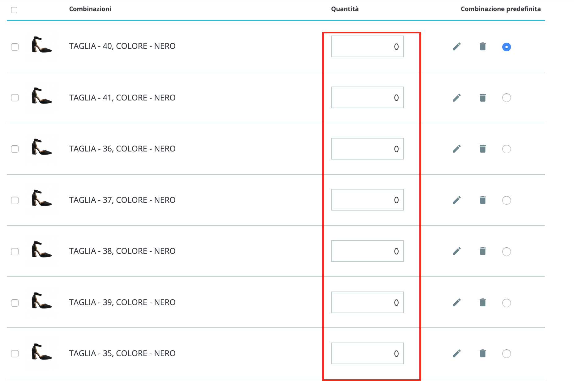Select the TAGLIA 38 NERO row checkbox
Viewport: 574px width, 392px height.
point(15,252)
